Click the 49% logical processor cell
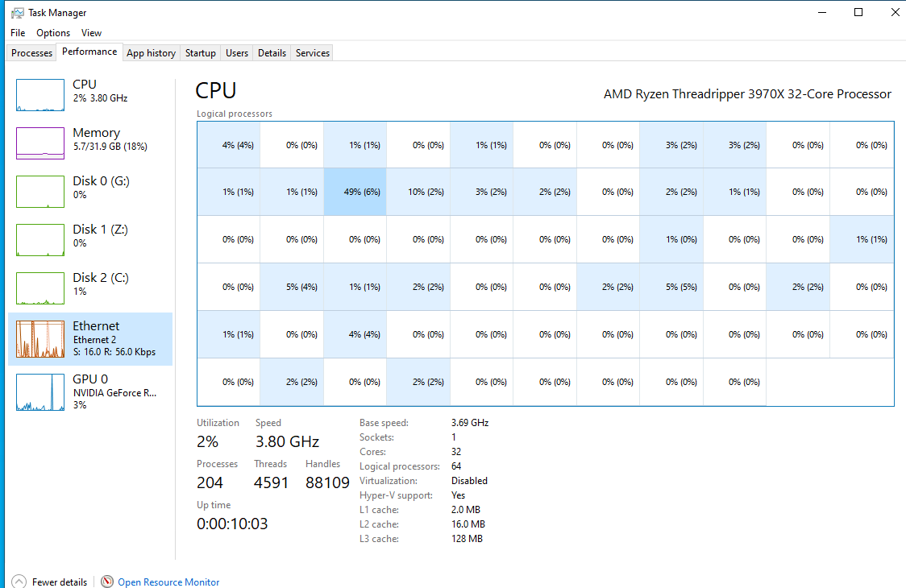Screen dimensions: 906x588 (355, 192)
